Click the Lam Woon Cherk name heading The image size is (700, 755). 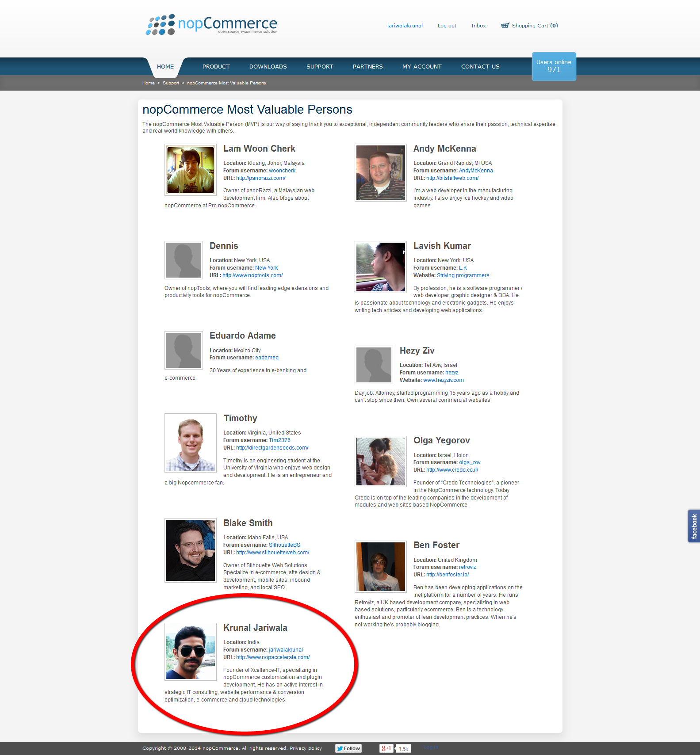click(259, 149)
